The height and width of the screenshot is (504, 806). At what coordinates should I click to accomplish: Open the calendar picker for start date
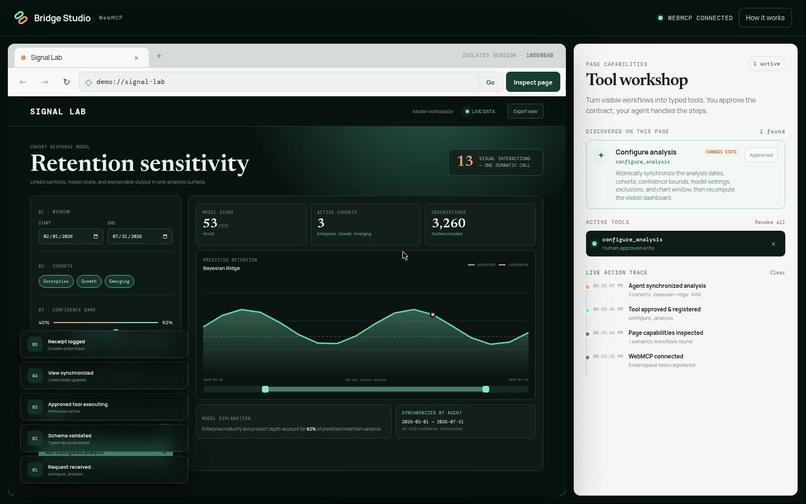click(96, 237)
